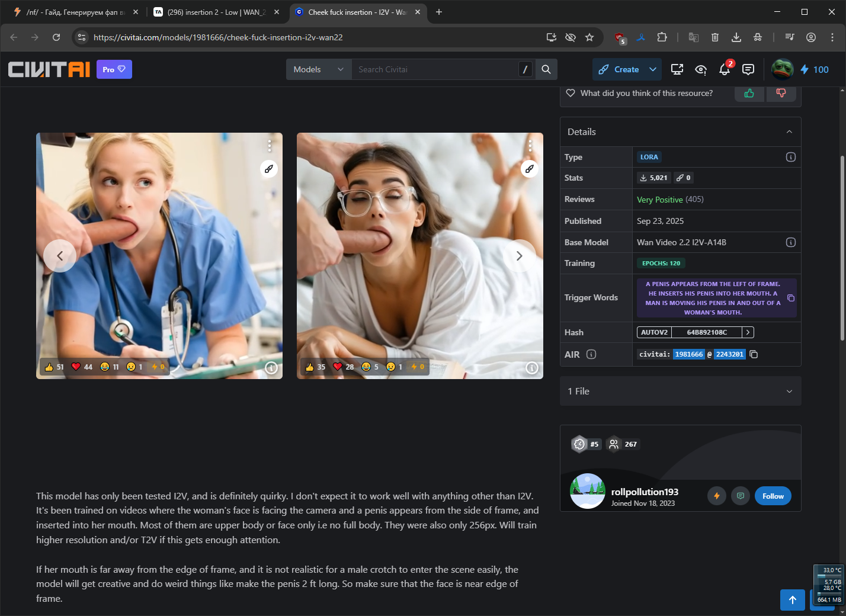This screenshot has height=616, width=846.
Task: Close the /nf/ Гайд tab
Action: [x=136, y=12]
